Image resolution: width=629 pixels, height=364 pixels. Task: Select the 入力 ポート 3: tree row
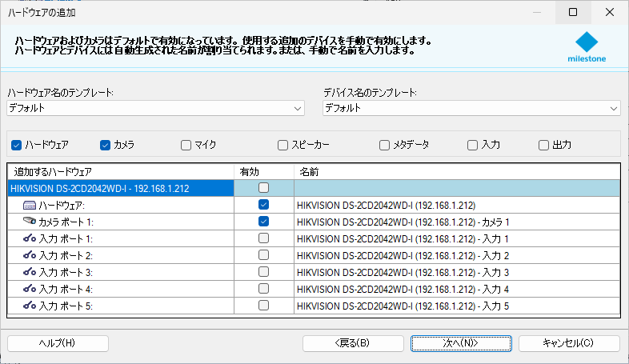(x=120, y=273)
